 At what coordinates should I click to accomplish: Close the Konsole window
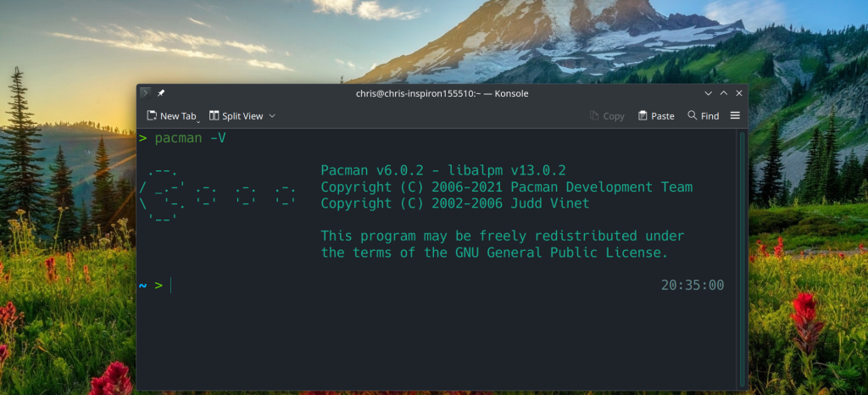(x=739, y=93)
